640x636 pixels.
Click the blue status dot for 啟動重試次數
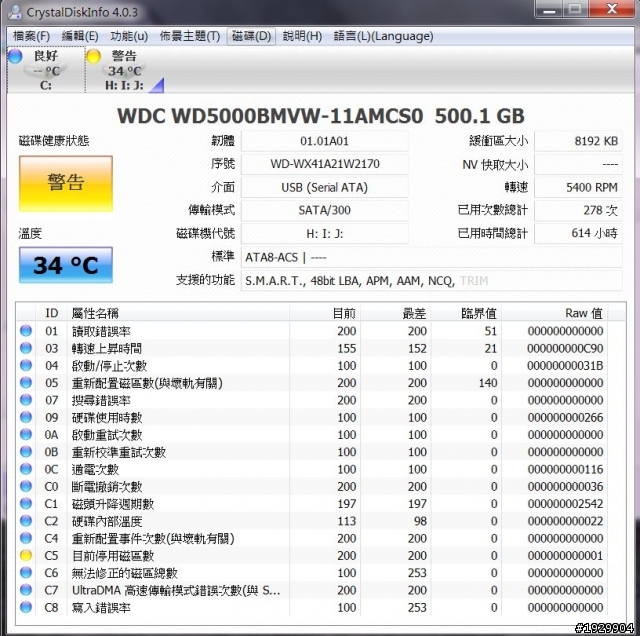point(26,434)
